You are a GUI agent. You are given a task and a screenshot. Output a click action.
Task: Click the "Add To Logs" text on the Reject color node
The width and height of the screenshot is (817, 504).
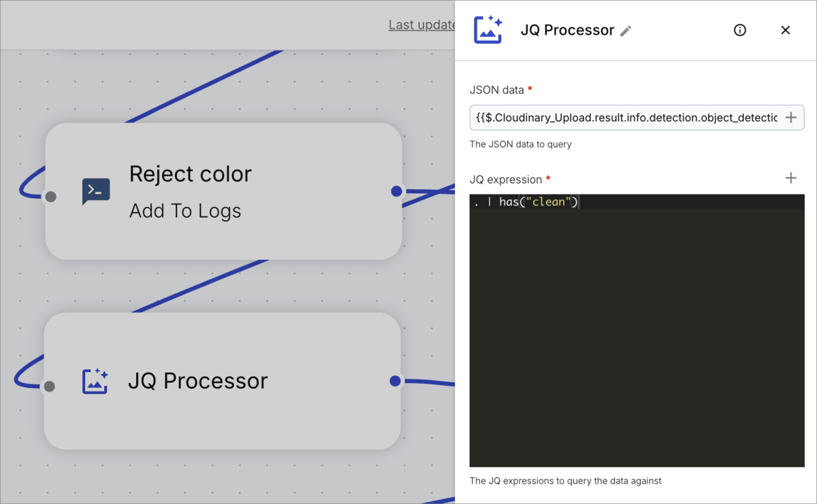pyautogui.click(x=185, y=211)
